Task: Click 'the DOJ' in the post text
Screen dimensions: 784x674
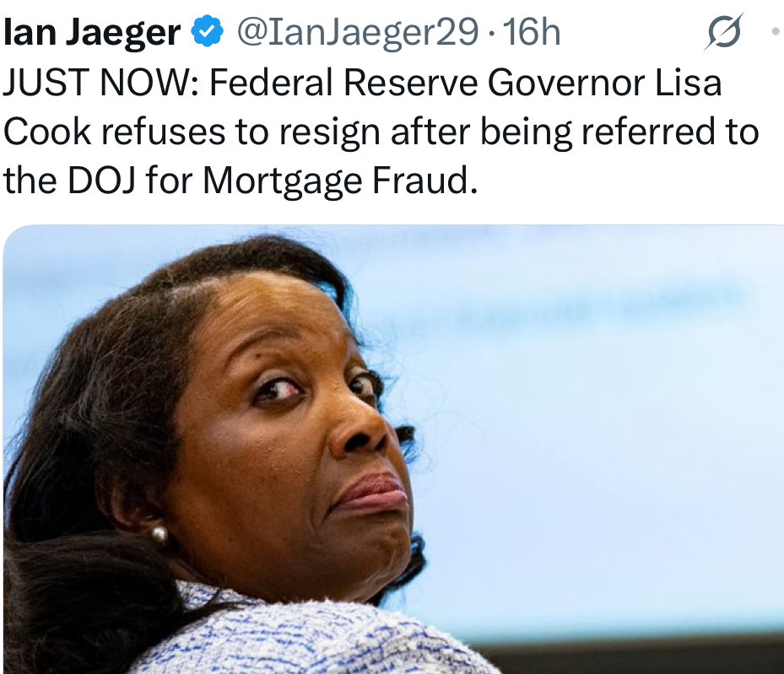Action: click(x=70, y=180)
